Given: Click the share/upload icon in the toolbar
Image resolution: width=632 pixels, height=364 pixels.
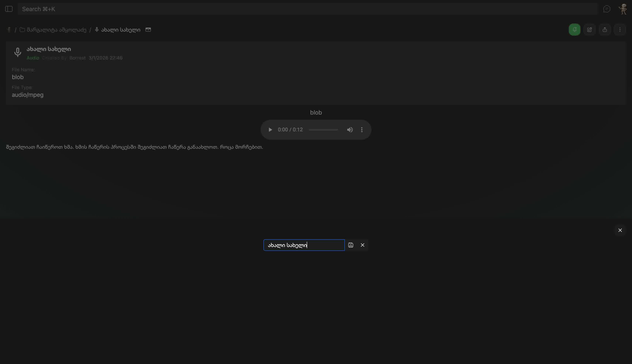Looking at the screenshot, I should click(x=605, y=30).
